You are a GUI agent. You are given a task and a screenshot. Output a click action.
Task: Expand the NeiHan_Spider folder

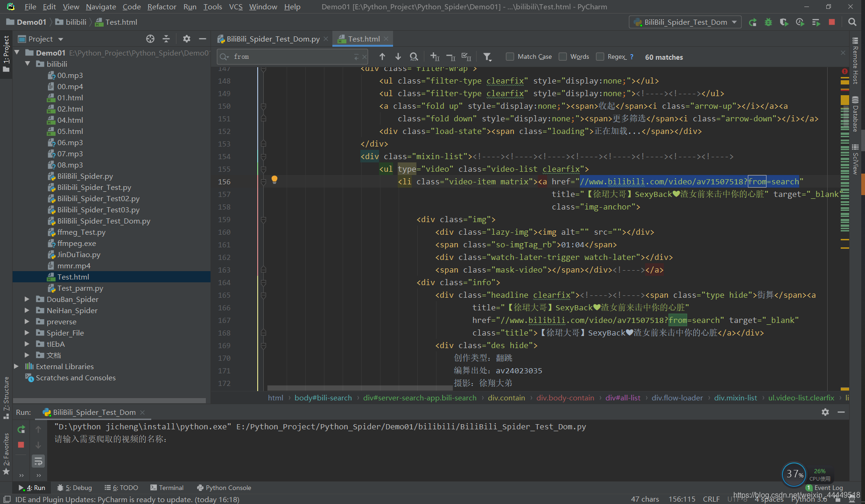coord(27,310)
